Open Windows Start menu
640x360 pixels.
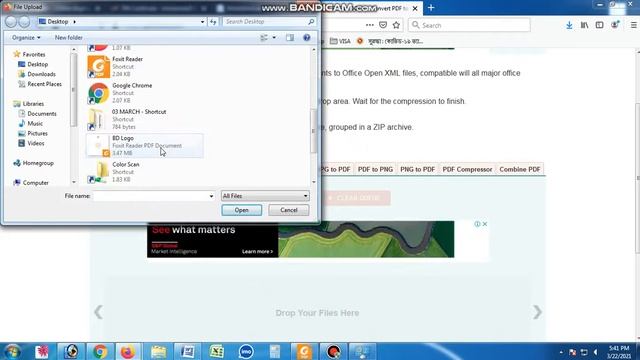pos(12,351)
